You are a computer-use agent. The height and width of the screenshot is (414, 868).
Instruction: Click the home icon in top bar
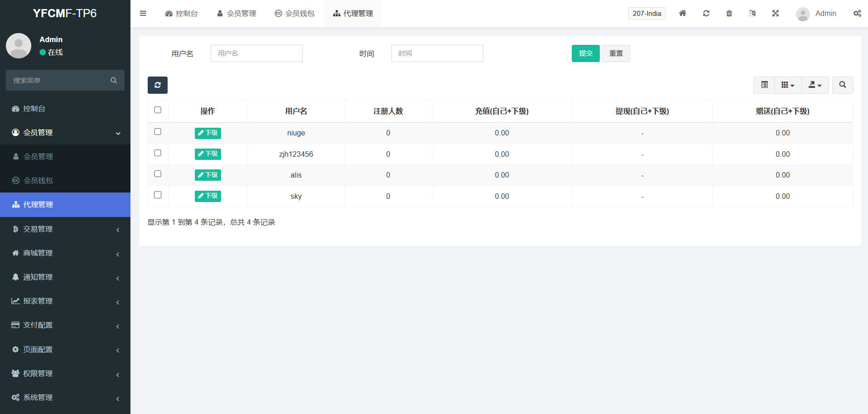682,14
